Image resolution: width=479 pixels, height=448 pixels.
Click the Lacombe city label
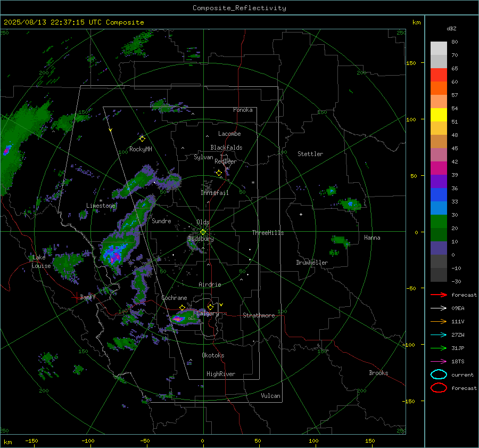coord(229,134)
